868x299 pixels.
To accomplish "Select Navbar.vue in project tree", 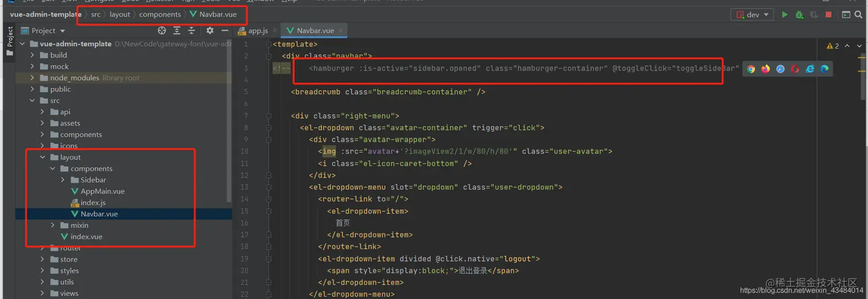I will 94,214.
